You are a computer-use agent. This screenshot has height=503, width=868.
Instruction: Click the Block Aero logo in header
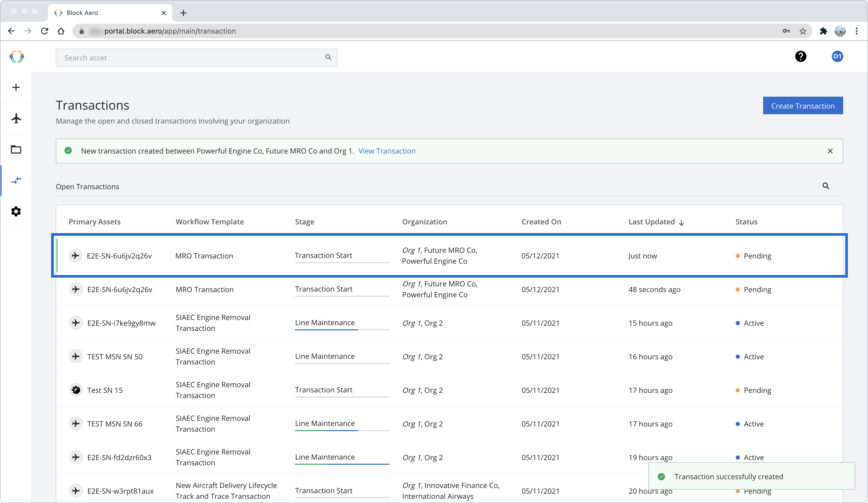[17, 57]
